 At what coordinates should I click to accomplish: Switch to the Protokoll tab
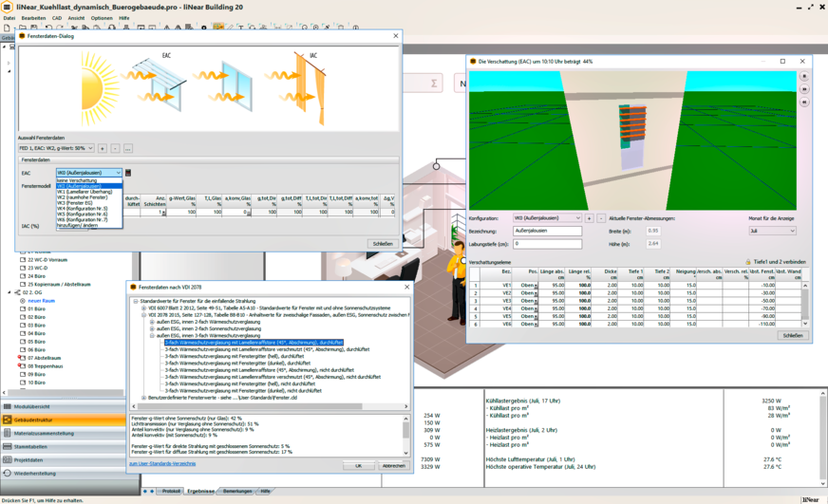click(171, 492)
